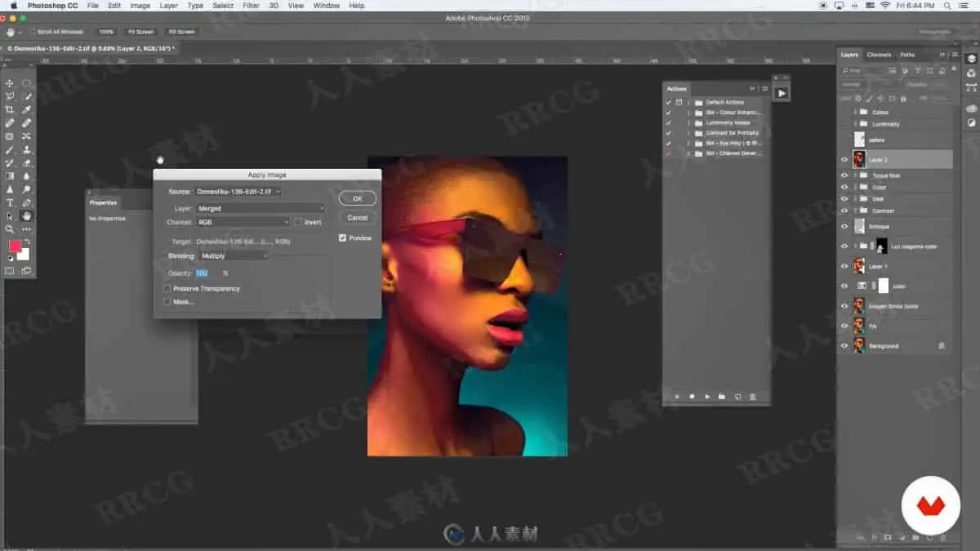Play selection in Actions panel
Image resolution: width=980 pixels, height=551 pixels.
pyautogui.click(x=707, y=397)
